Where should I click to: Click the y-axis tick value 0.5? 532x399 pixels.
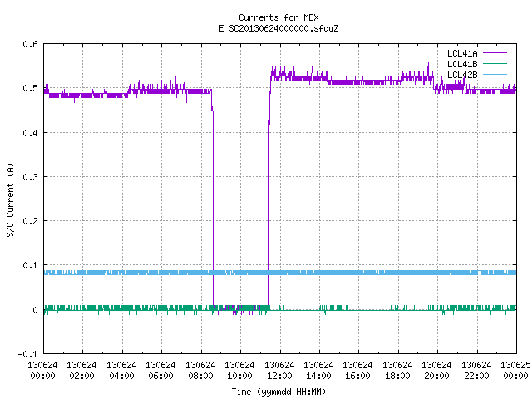click(x=30, y=88)
